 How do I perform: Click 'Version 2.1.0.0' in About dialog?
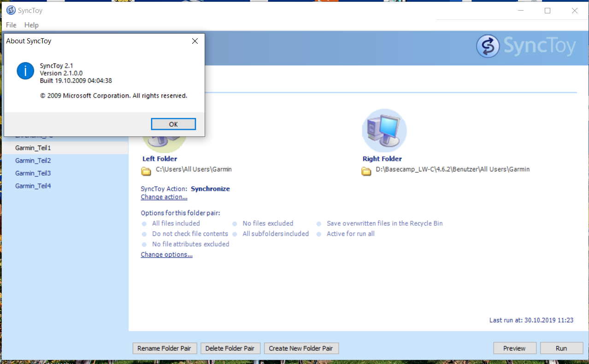[x=61, y=73]
